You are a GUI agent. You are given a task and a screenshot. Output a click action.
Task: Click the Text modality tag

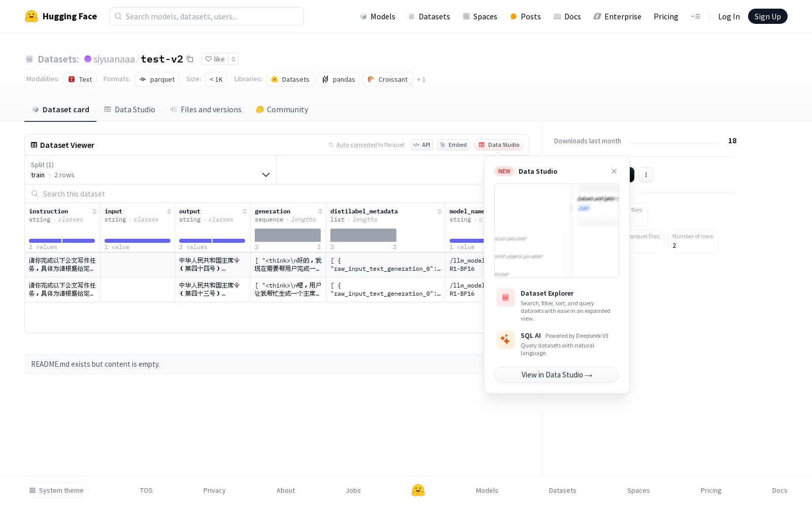click(x=80, y=79)
